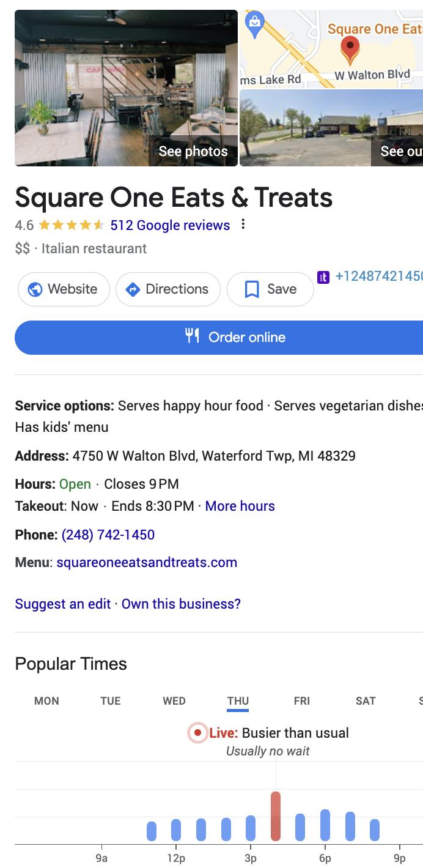Select the FRI tab in Popular Times

[302, 701]
